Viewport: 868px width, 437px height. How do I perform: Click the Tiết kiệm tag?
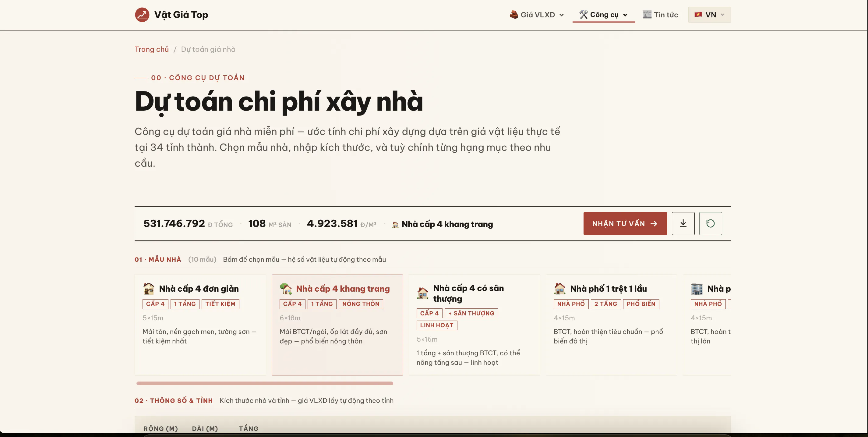click(221, 304)
